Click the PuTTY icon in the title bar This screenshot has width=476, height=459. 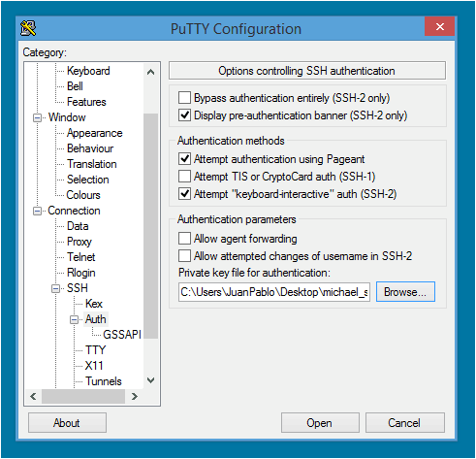click(28, 28)
